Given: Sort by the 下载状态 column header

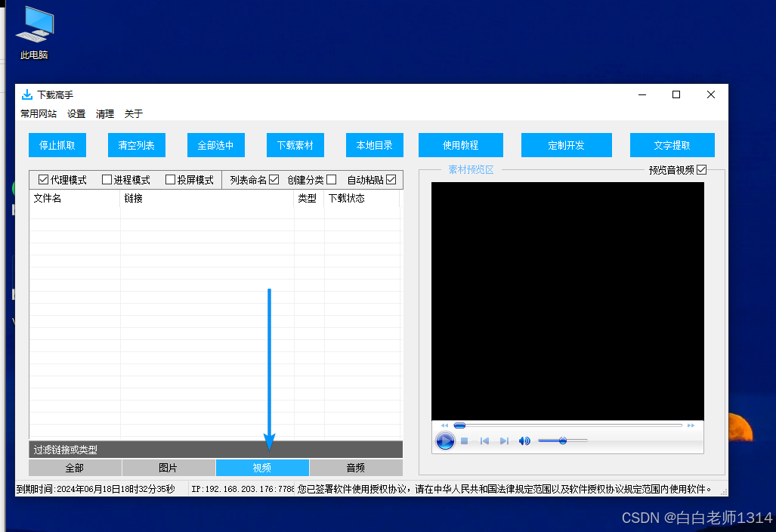Looking at the screenshot, I should pos(362,199).
